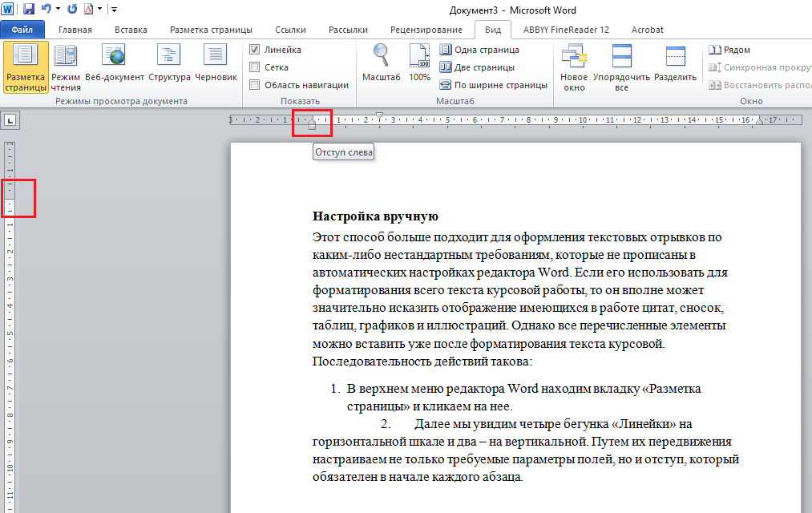Open the Разметка страницы ribbon tab
Viewport: 812px width, 513px height.
point(212,30)
